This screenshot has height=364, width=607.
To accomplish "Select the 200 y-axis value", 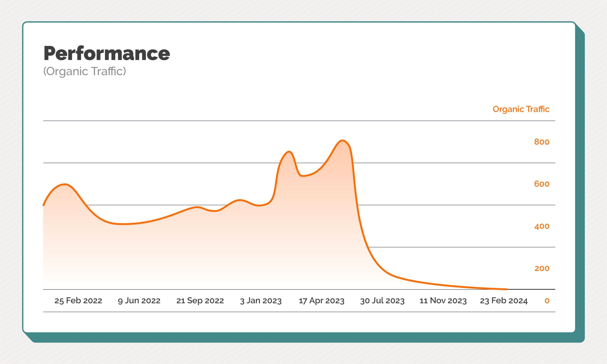I will click(542, 268).
